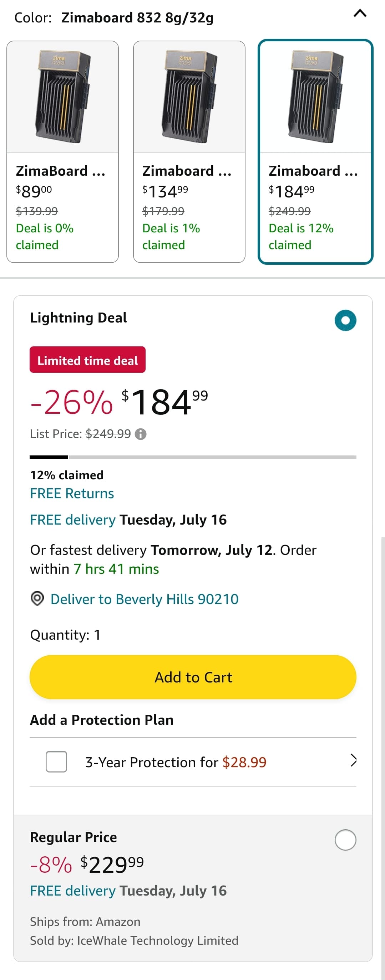Image resolution: width=385 pixels, height=980 pixels.
Task: Check the 3-Year Protection plan box
Action: pyautogui.click(x=56, y=762)
